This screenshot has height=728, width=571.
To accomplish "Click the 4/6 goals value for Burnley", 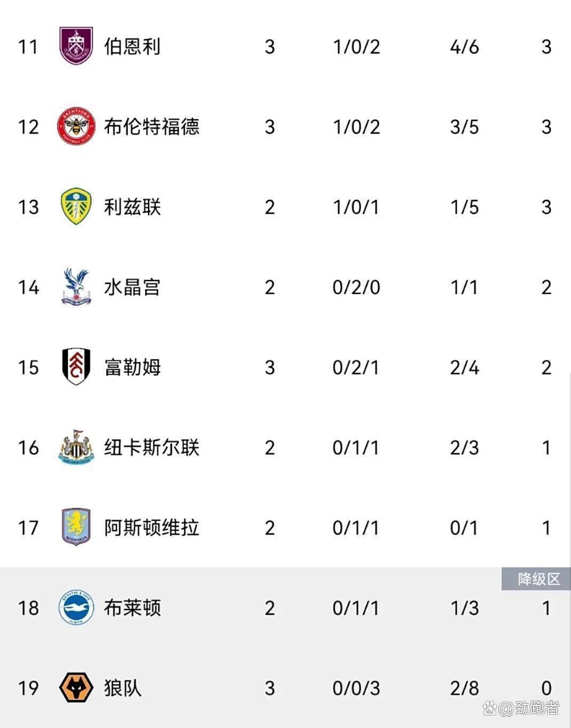I will tap(464, 47).
